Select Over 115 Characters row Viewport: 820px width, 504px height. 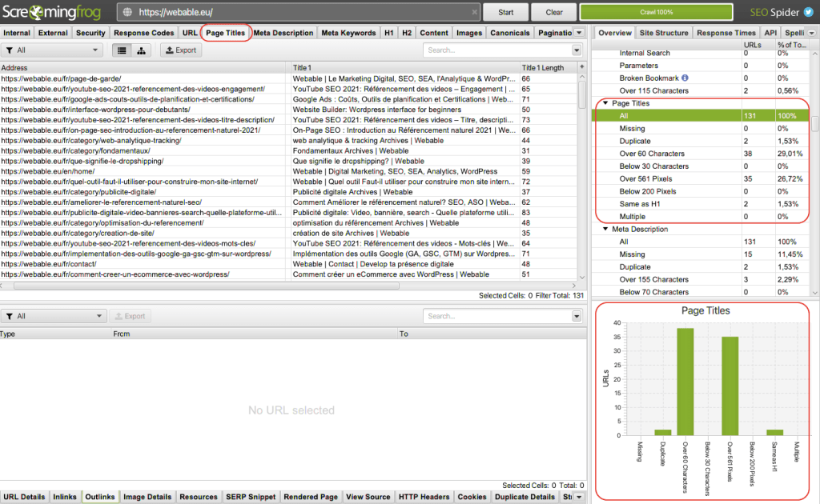701,90
